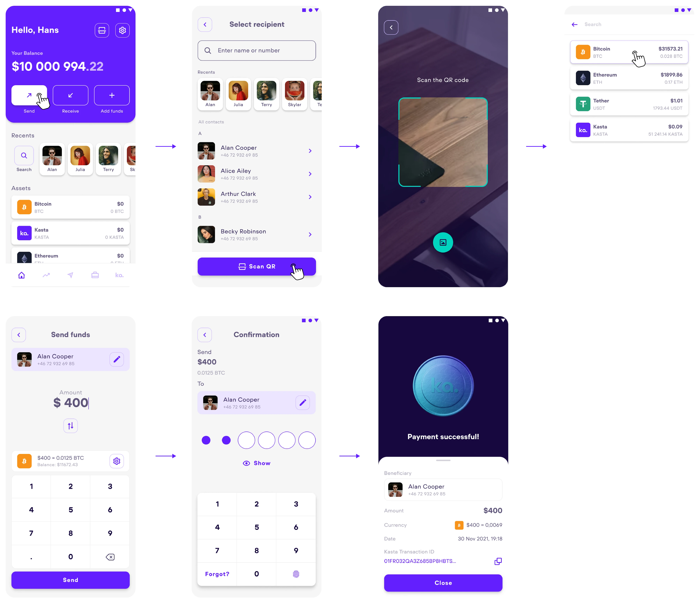
Task: Toggle Show PIN entry on Confirmation screen
Action: pyautogui.click(x=256, y=464)
